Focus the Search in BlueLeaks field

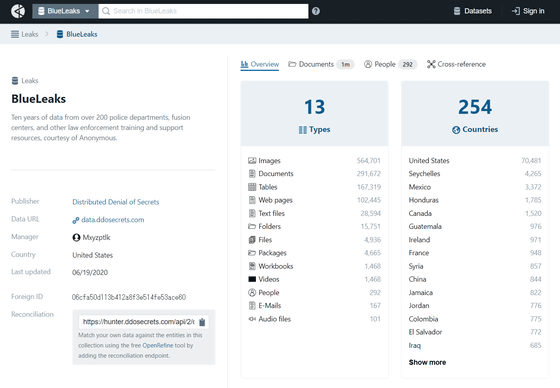coord(203,11)
